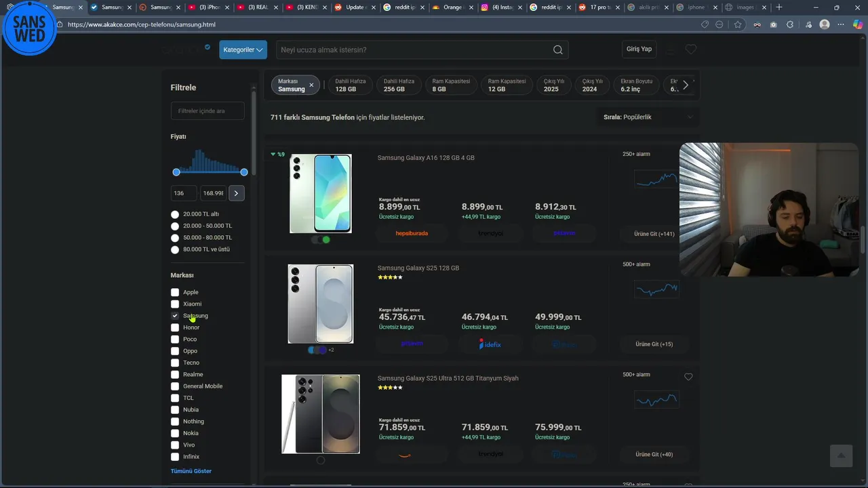Select the Ram Kapasitesi 12 GB filter chip

(507, 85)
